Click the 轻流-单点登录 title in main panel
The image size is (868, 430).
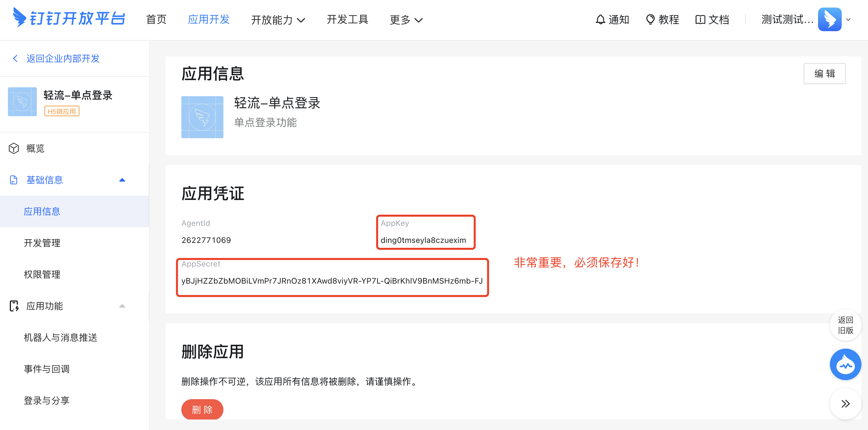(277, 103)
